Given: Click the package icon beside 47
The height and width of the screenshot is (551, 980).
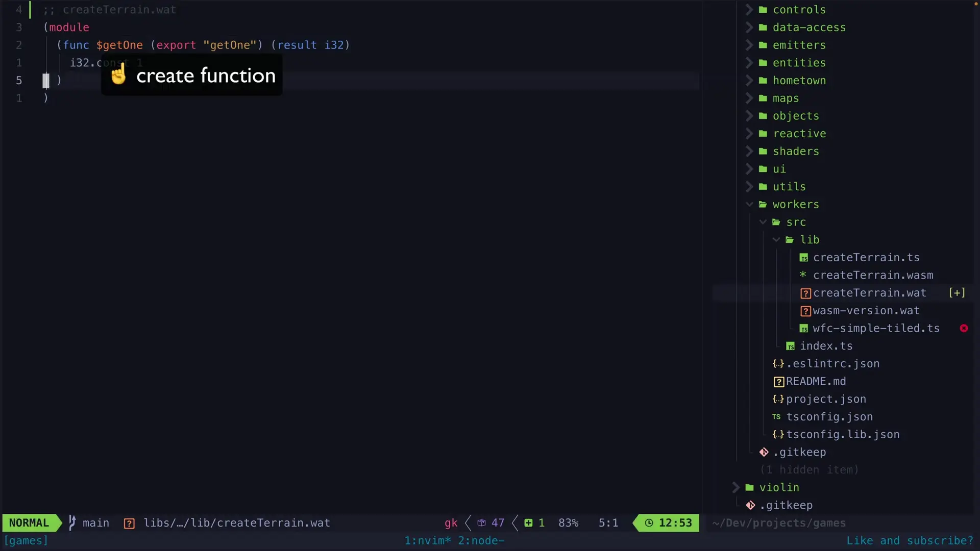Looking at the screenshot, I should click(x=481, y=523).
